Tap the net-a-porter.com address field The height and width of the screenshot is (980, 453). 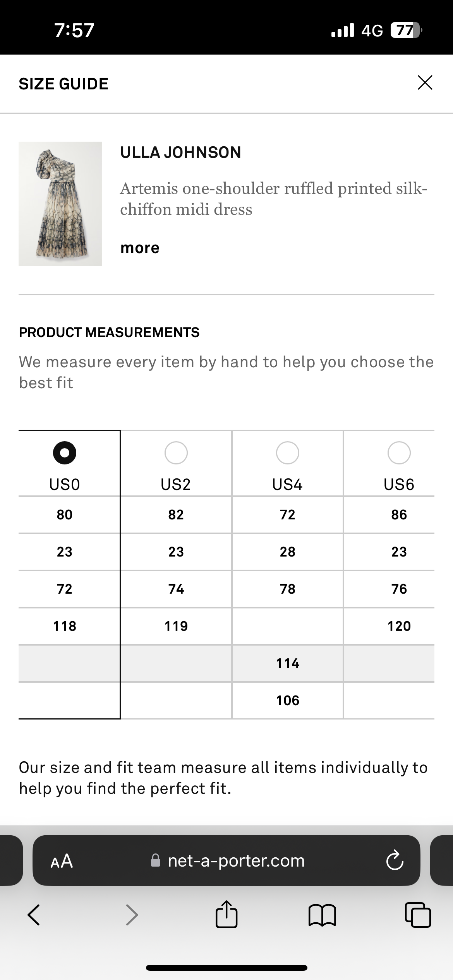coord(236,861)
